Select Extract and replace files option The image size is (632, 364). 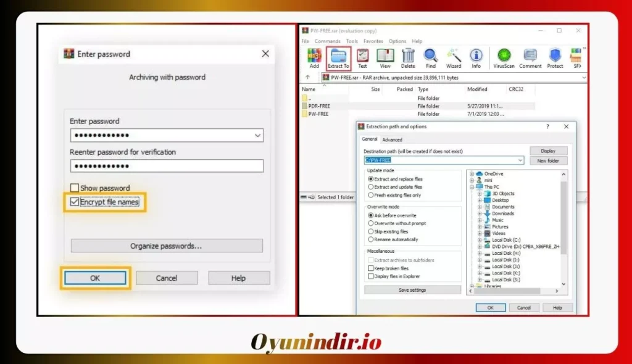395,179
